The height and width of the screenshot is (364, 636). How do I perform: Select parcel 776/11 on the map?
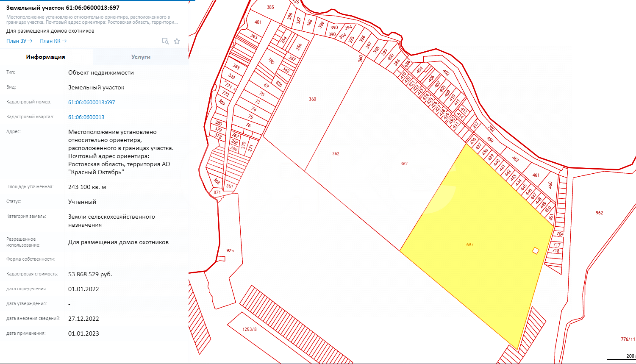click(628, 339)
